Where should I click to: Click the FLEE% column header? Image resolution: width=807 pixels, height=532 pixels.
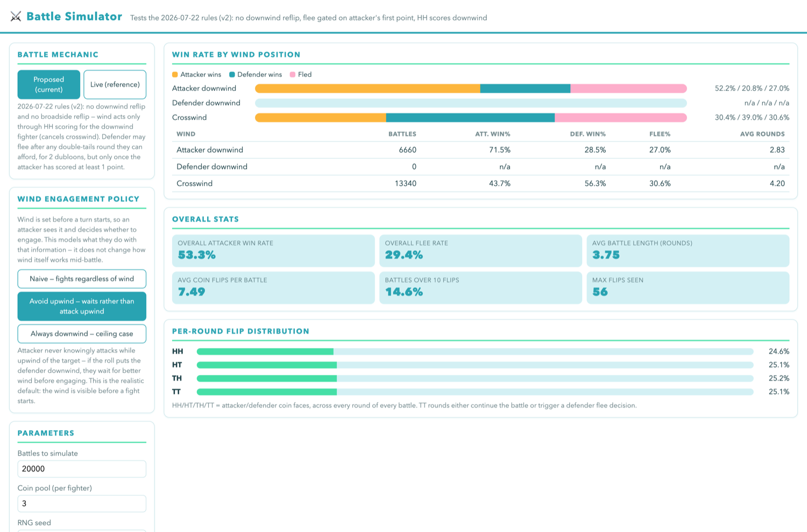[x=660, y=134]
